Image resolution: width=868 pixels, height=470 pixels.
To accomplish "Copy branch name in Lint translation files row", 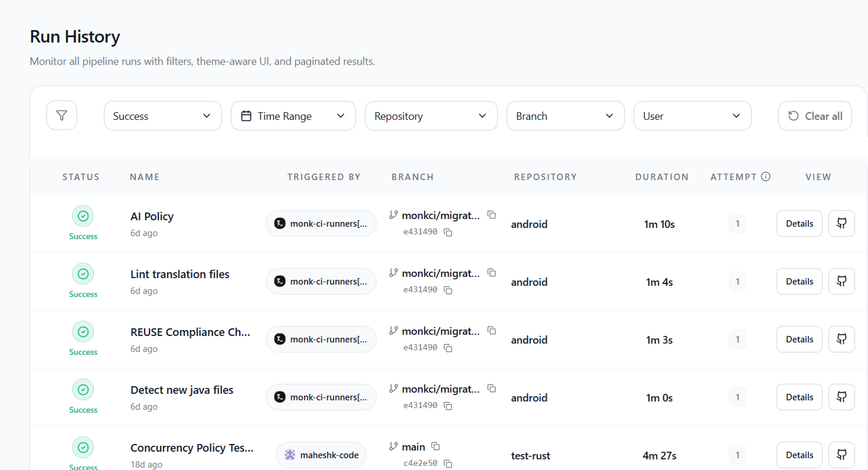I will pyautogui.click(x=492, y=272).
